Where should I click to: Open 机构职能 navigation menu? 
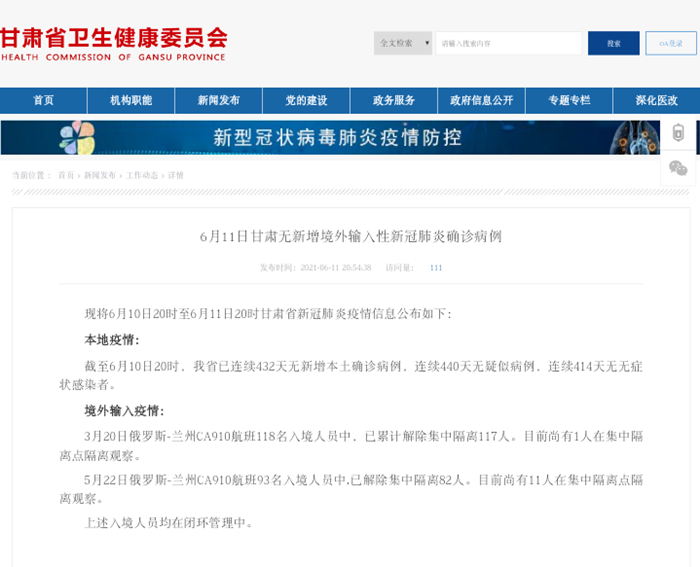(x=131, y=100)
